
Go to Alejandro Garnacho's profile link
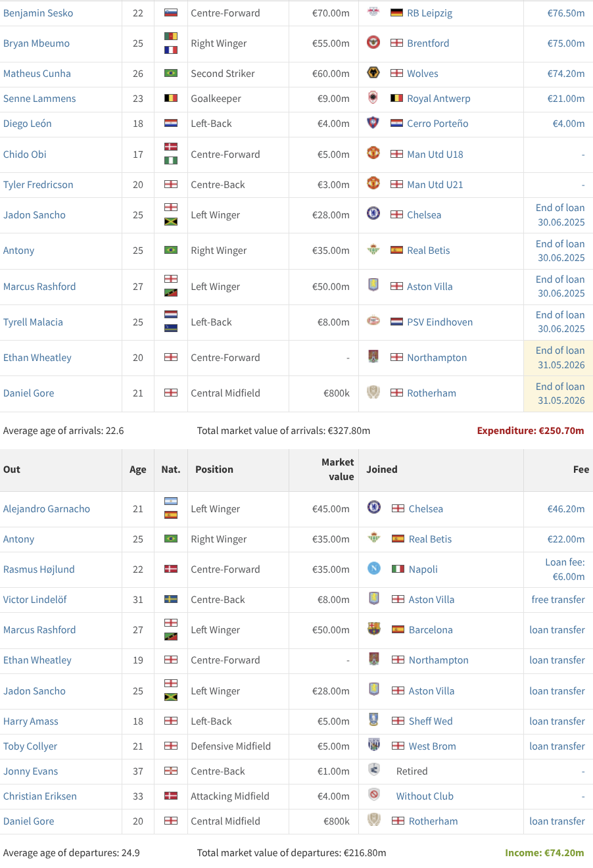pos(47,509)
